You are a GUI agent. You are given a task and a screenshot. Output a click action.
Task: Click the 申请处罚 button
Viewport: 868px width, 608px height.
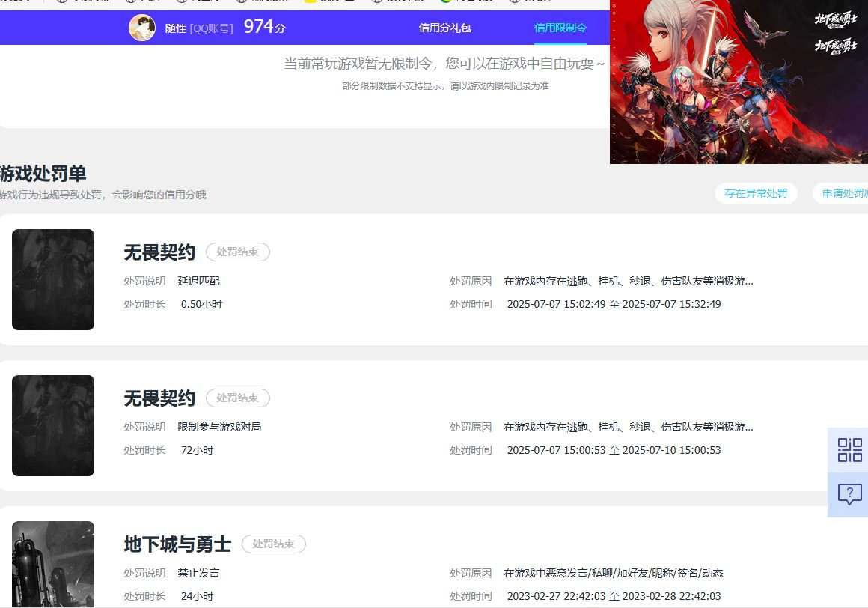(841, 193)
